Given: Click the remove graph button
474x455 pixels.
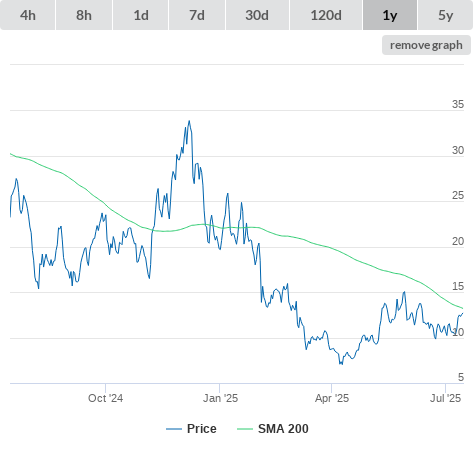Looking at the screenshot, I should 426,45.
